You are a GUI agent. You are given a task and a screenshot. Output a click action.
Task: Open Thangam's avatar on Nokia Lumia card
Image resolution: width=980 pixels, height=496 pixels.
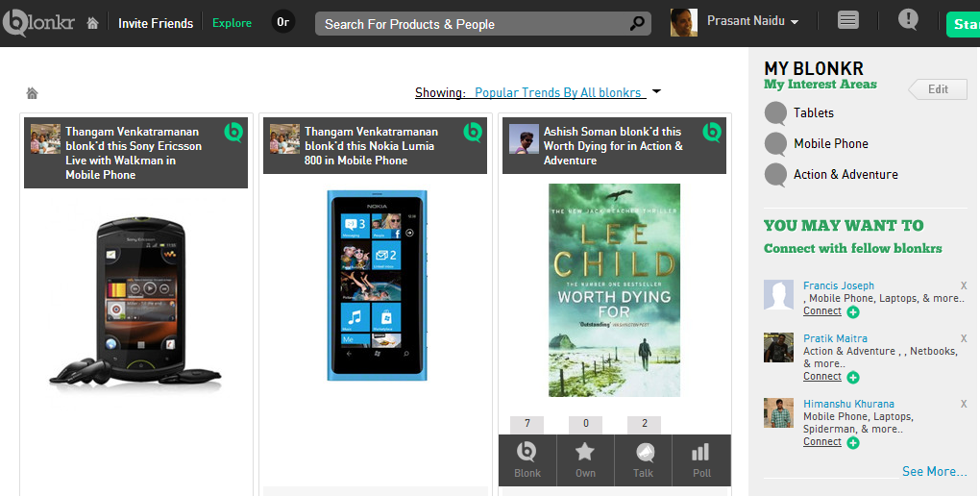(285, 138)
